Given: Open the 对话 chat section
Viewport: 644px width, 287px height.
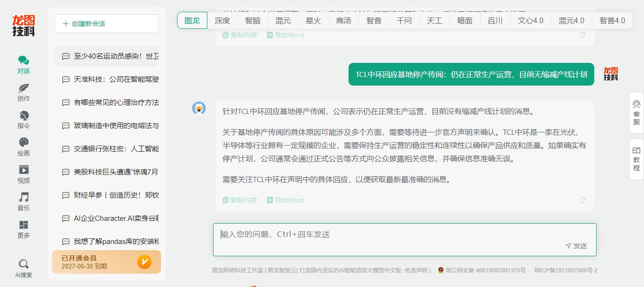Looking at the screenshot, I should 24,65.
